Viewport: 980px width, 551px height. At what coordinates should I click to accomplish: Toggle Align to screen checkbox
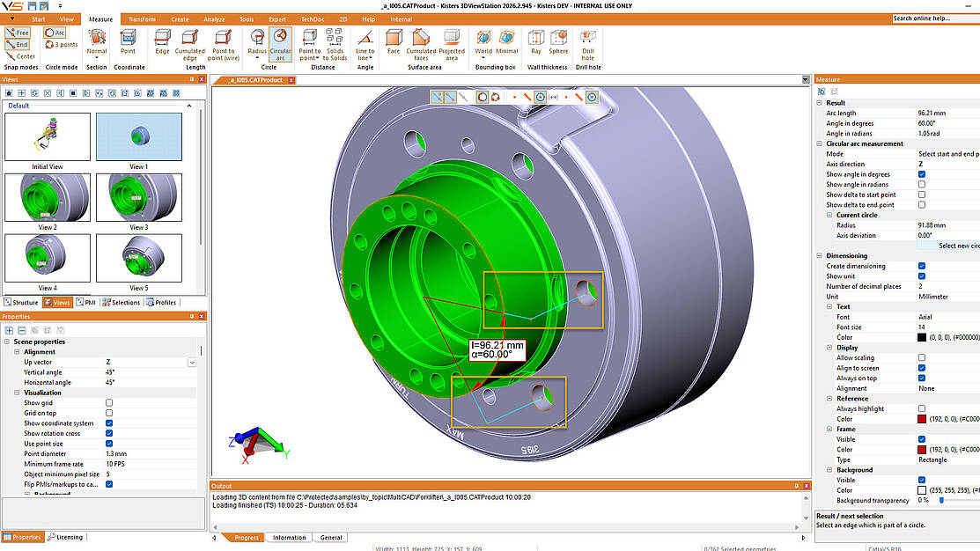point(922,368)
